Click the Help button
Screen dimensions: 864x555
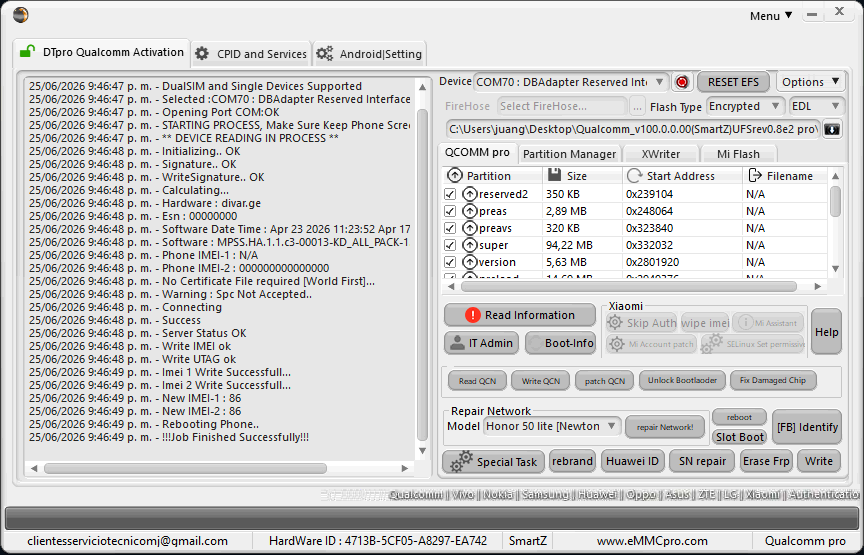[x=827, y=332]
